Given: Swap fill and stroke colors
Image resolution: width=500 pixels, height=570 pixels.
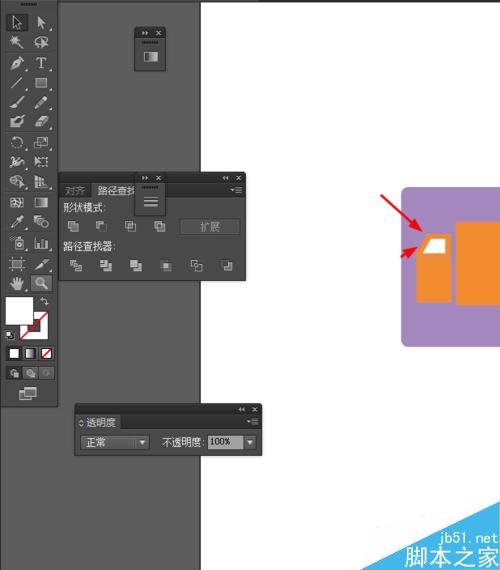Looking at the screenshot, I should [44, 301].
